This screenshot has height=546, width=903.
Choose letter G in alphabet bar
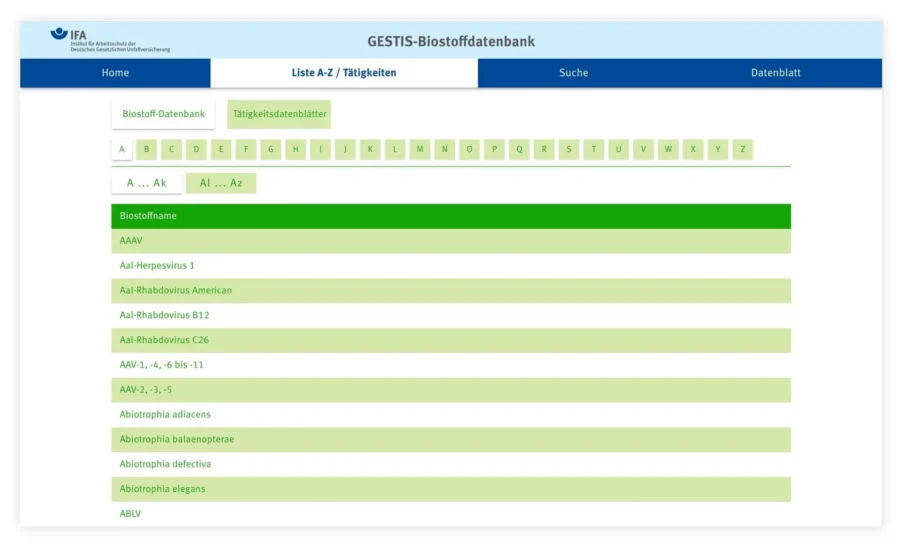click(271, 149)
